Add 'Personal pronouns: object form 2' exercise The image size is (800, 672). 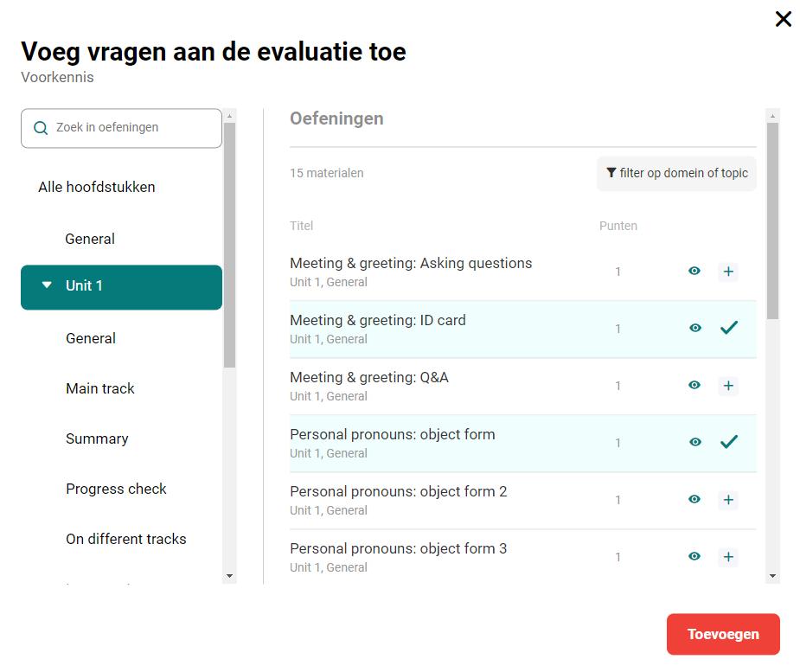(x=728, y=500)
